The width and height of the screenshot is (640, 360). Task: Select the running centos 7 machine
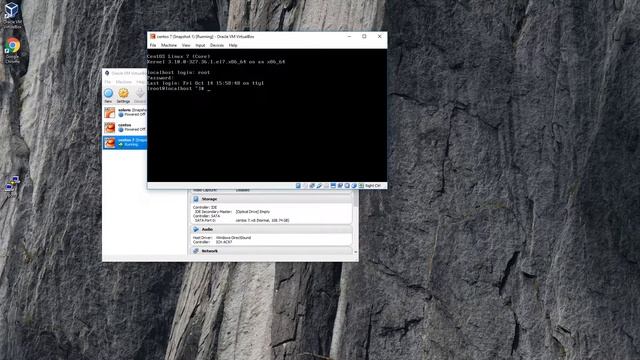click(x=125, y=142)
